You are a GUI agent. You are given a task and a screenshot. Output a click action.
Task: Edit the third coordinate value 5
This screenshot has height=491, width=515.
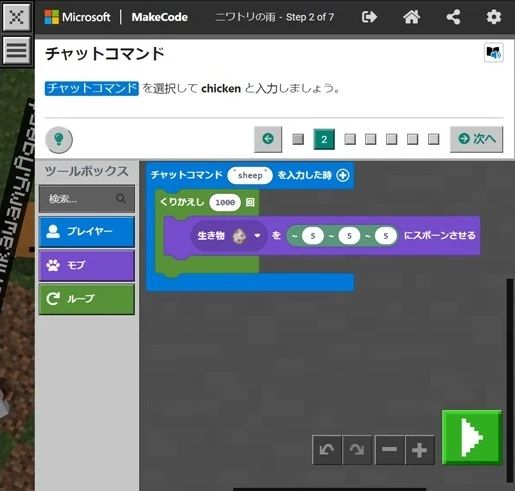[386, 236]
